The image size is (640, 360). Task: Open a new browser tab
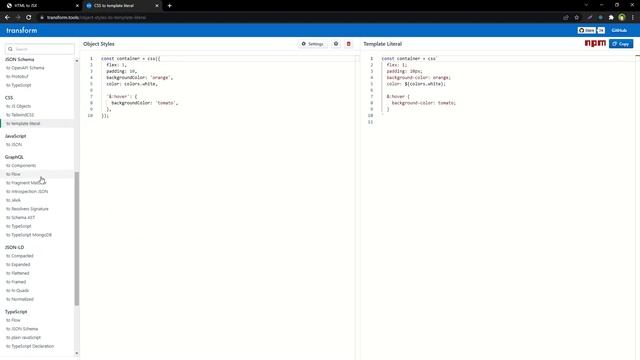[x=169, y=6]
